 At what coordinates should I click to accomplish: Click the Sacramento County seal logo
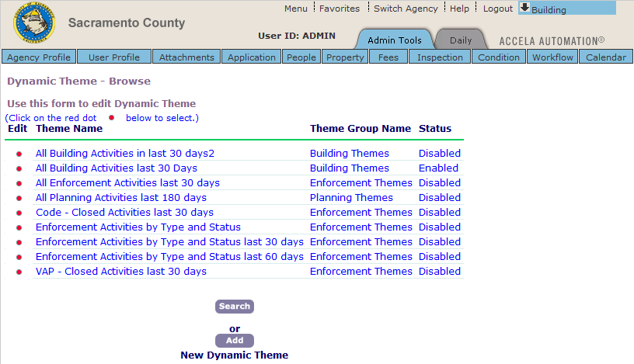pos(34,24)
